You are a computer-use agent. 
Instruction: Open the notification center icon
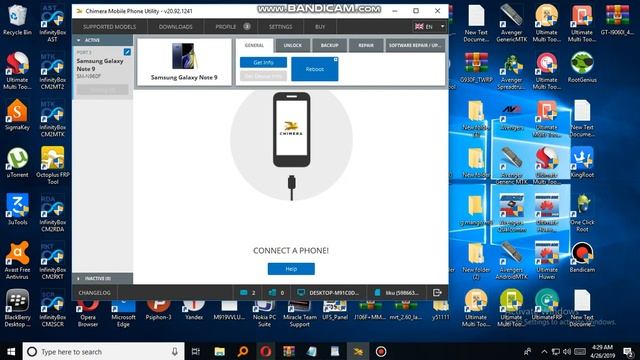pos(629,351)
